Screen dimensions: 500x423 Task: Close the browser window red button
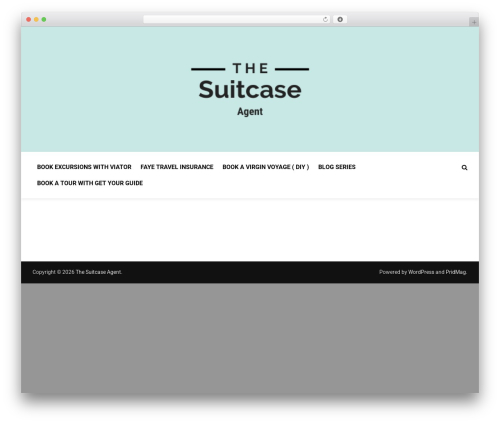click(29, 20)
